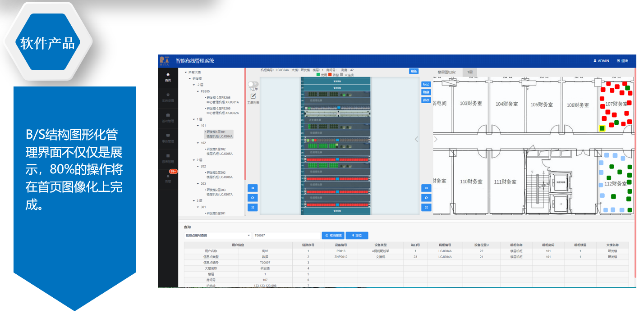
Task: Open the 告警 alarm bell with 99+ badge
Action: pos(168,176)
